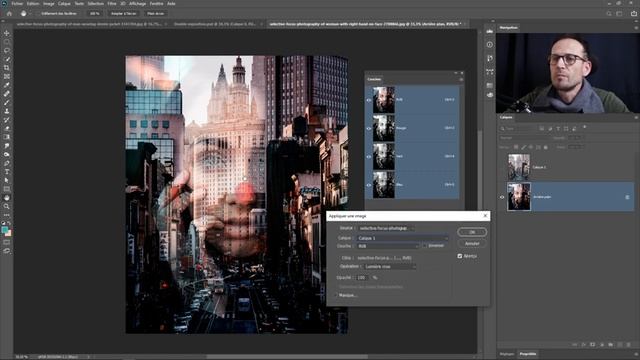Open the Histogram panel icon in dock
Viewport: 640px width, 360px height.
coord(489,31)
